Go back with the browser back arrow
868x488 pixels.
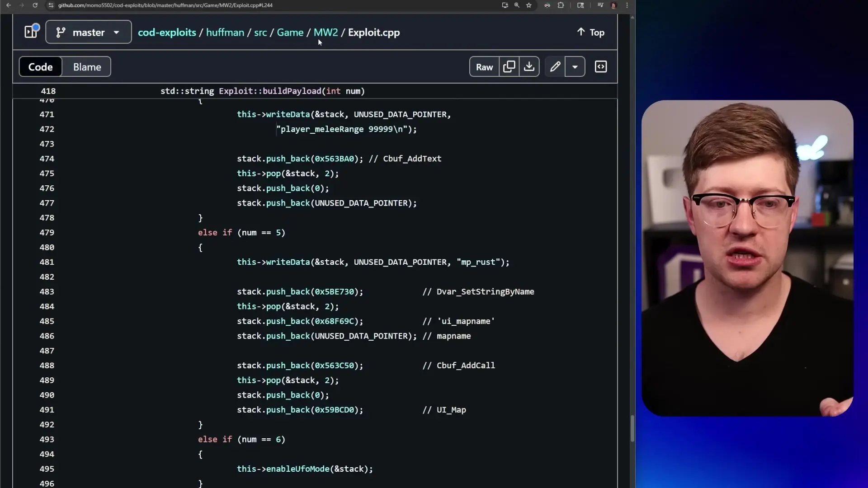(9, 5)
